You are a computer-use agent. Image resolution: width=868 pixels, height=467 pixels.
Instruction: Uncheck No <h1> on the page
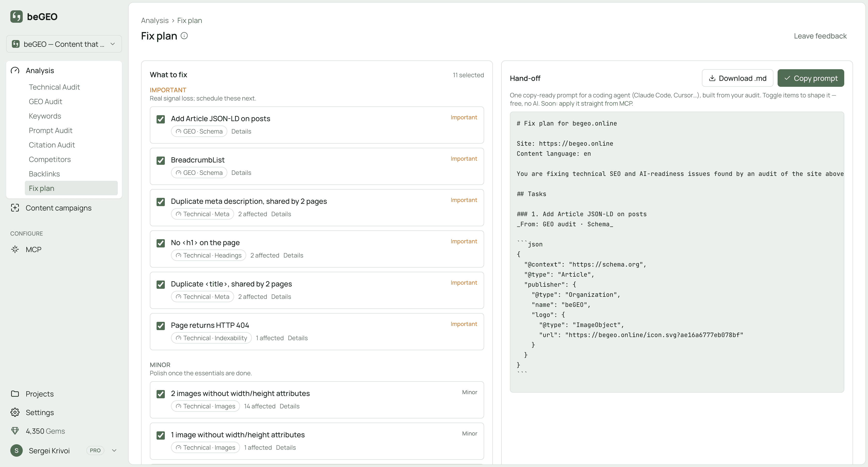(161, 243)
